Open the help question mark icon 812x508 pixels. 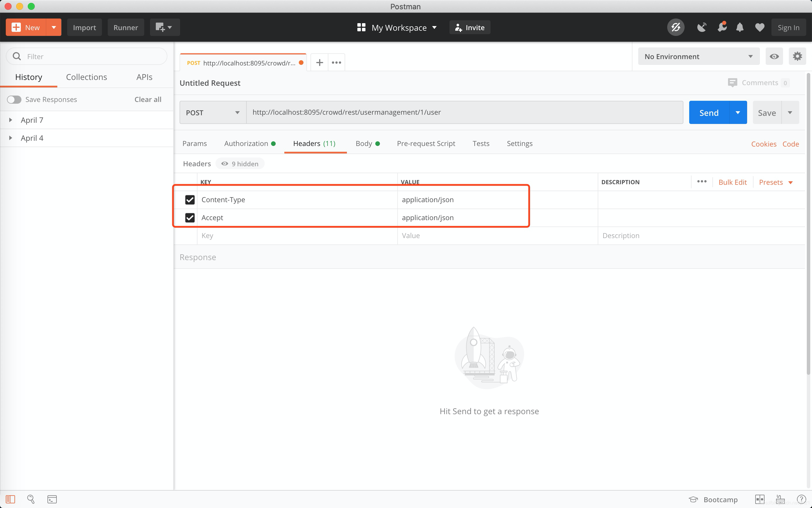click(x=801, y=499)
